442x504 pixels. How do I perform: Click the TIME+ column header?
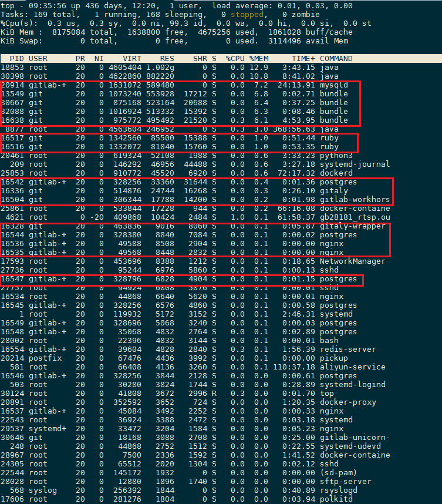point(303,59)
